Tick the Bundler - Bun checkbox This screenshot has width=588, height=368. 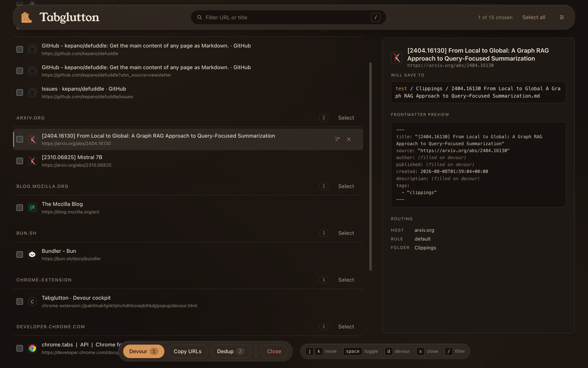pyautogui.click(x=20, y=254)
